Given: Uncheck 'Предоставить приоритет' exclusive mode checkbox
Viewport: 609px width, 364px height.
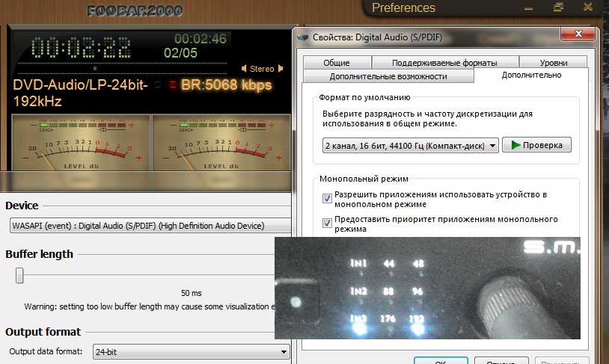Looking at the screenshot, I should click(327, 223).
